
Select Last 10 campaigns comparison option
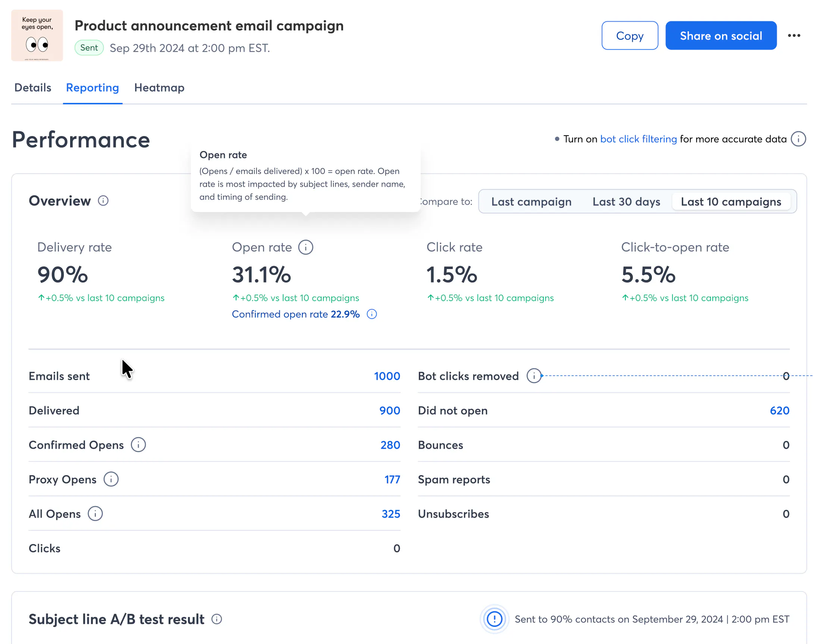tap(731, 202)
